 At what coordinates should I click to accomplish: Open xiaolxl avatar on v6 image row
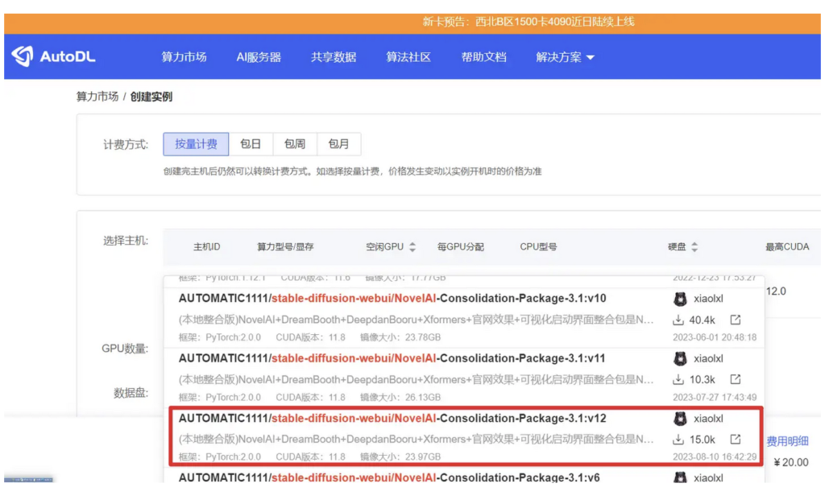[x=680, y=477]
